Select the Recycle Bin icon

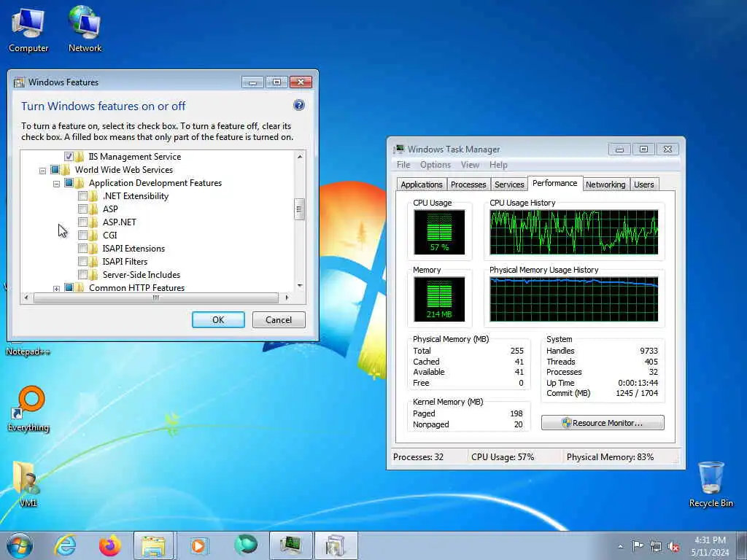[711, 484]
